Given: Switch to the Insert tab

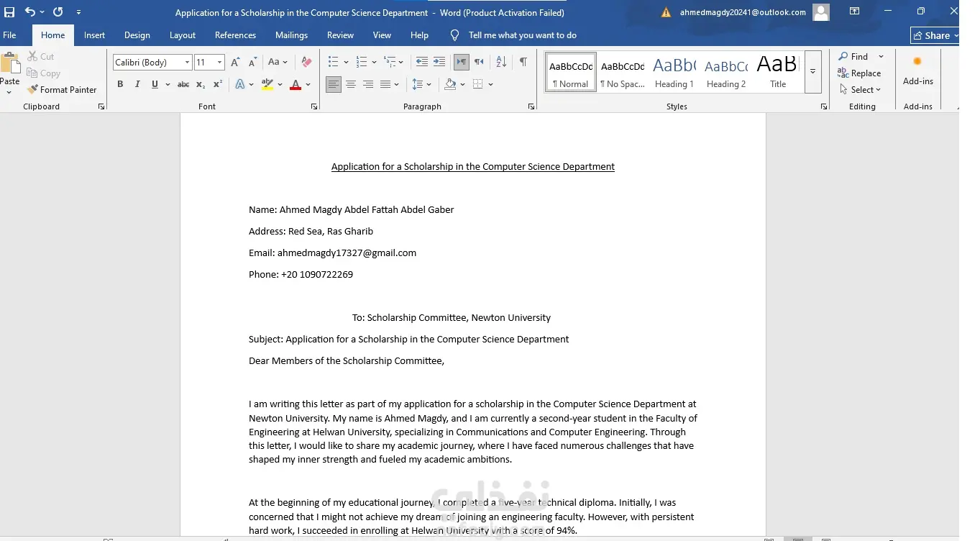Looking at the screenshot, I should pyautogui.click(x=94, y=35).
